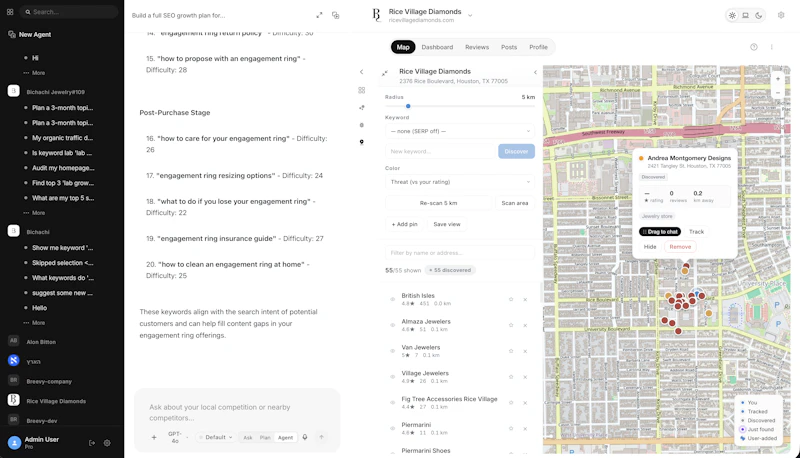Viewport: 800px width, 458px height.
Task: Click the orange map marker below the popup
Action: (x=685, y=271)
